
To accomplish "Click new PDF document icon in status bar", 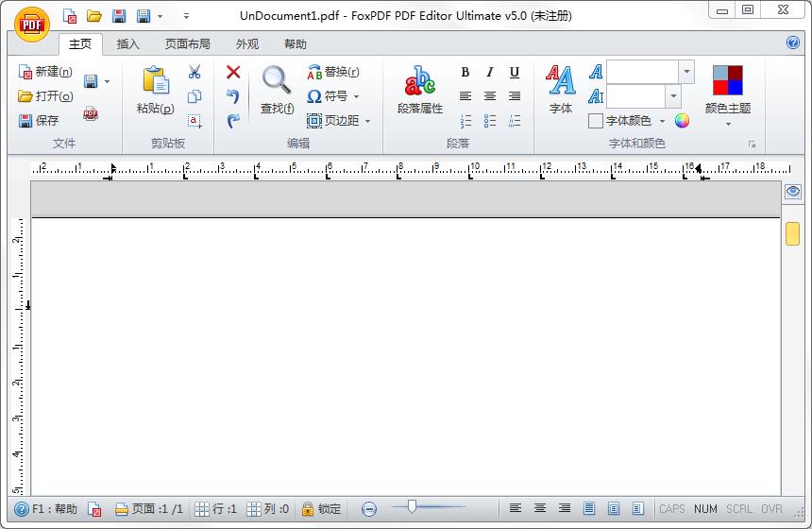I will [94, 509].
